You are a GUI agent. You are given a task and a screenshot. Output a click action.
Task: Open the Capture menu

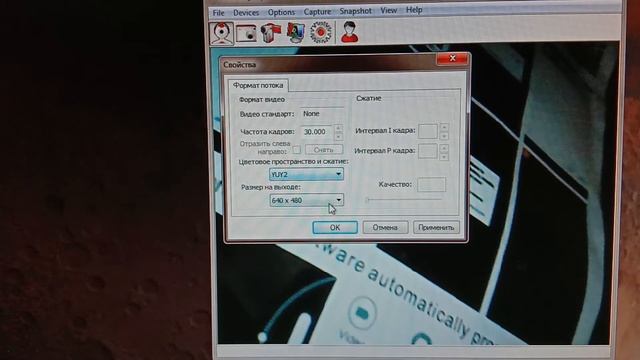click(317, 12)
